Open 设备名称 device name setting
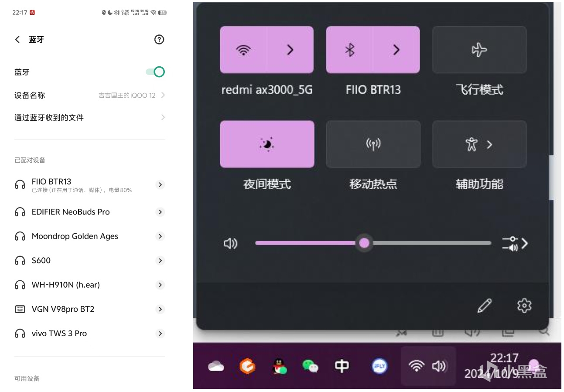The height and width of the screenshot is (392, 564). (x=89, y=95)
